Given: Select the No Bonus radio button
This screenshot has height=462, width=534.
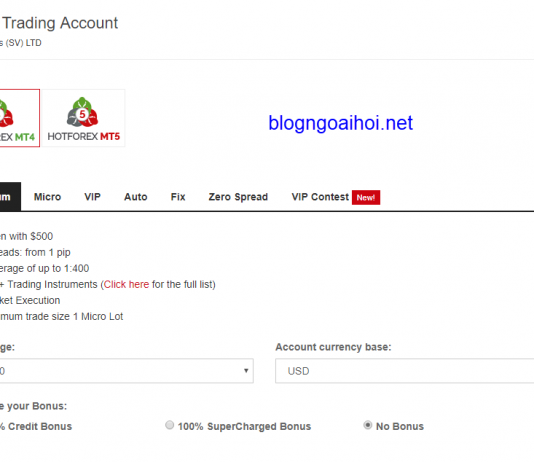Looking at the screenshot, I should (x=368, y=425).
